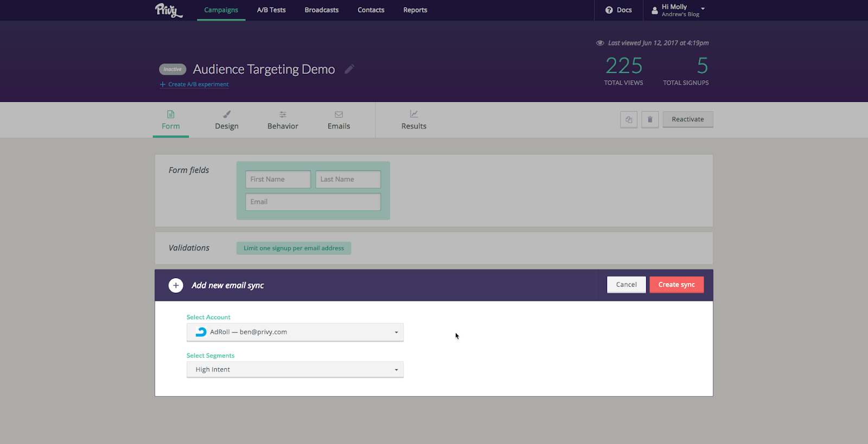Follow the Create A/B experiment link
Viewport: 868px width, 444px height.
[x=198, y=85]
